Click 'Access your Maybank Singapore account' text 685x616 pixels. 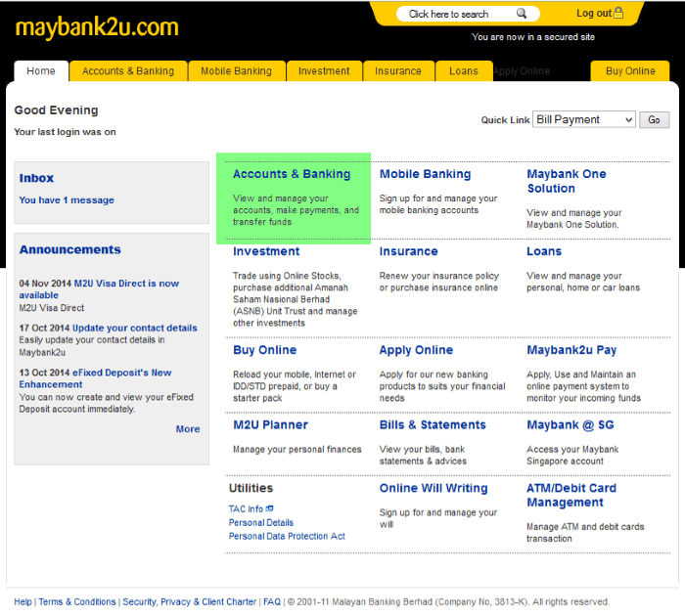pos(572,456)
